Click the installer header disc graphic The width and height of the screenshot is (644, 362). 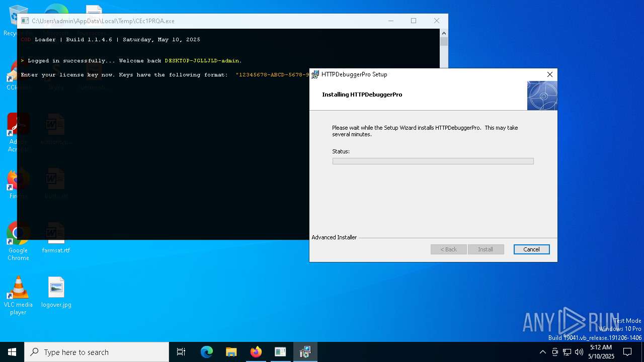point(542,96)
